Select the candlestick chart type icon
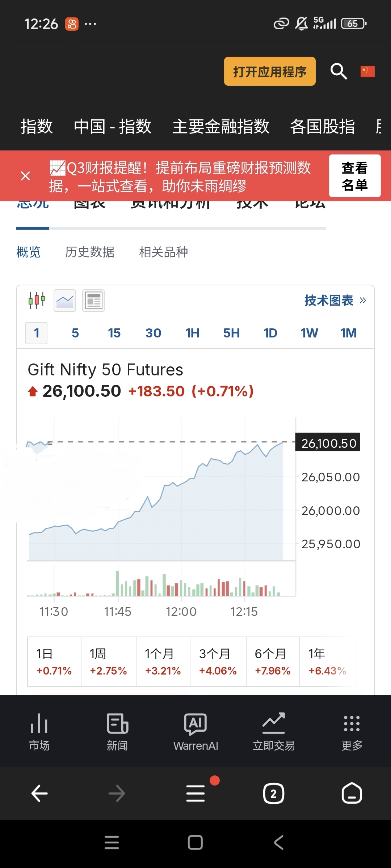Screen dimensions: 391x868 coord(37,300)
